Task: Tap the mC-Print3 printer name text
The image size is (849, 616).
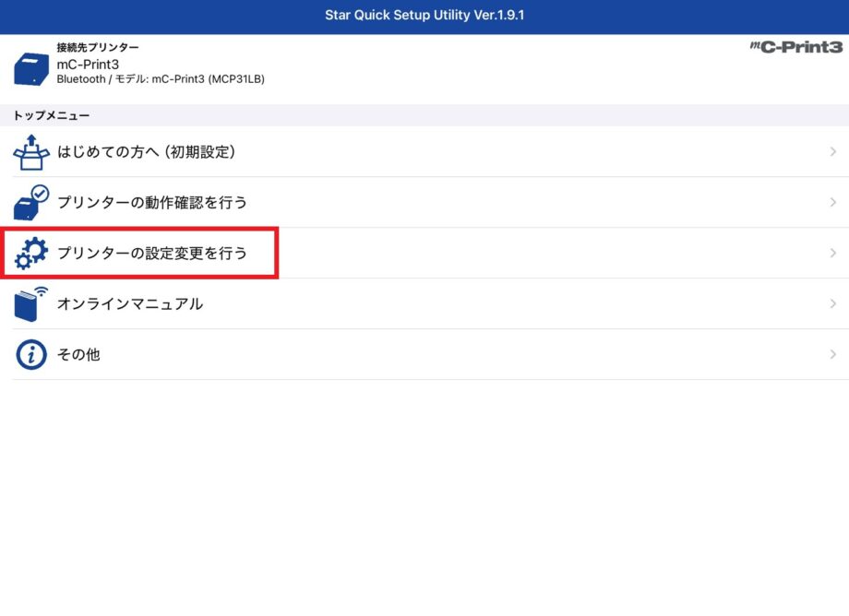Action: (x=90, y=64)
